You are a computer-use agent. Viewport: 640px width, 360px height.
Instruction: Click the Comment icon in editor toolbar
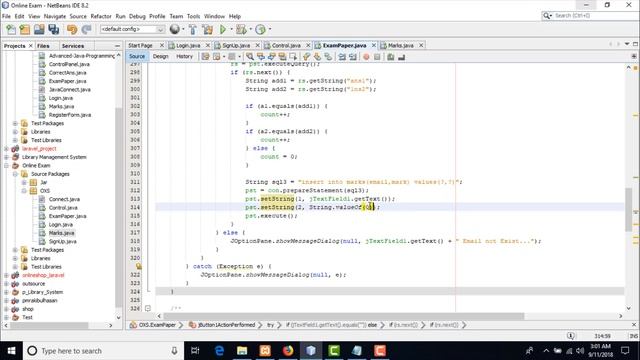pos(391,57)
